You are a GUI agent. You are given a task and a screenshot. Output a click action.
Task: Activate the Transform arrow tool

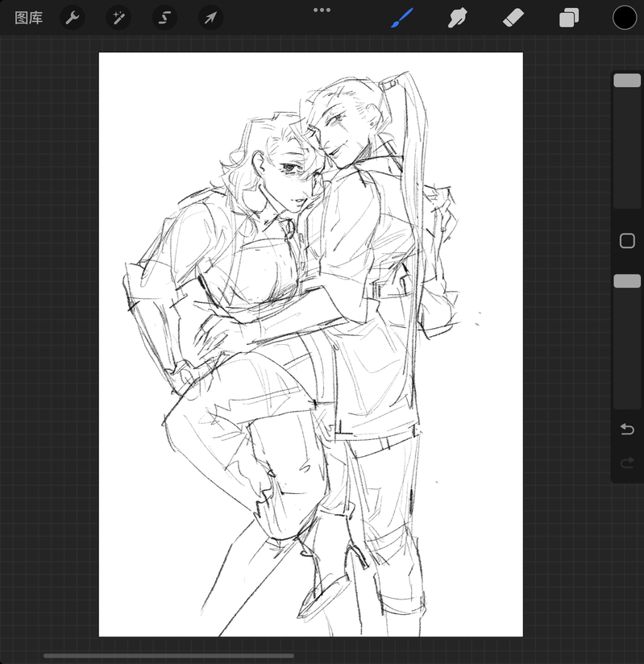(x=210, y=18)
